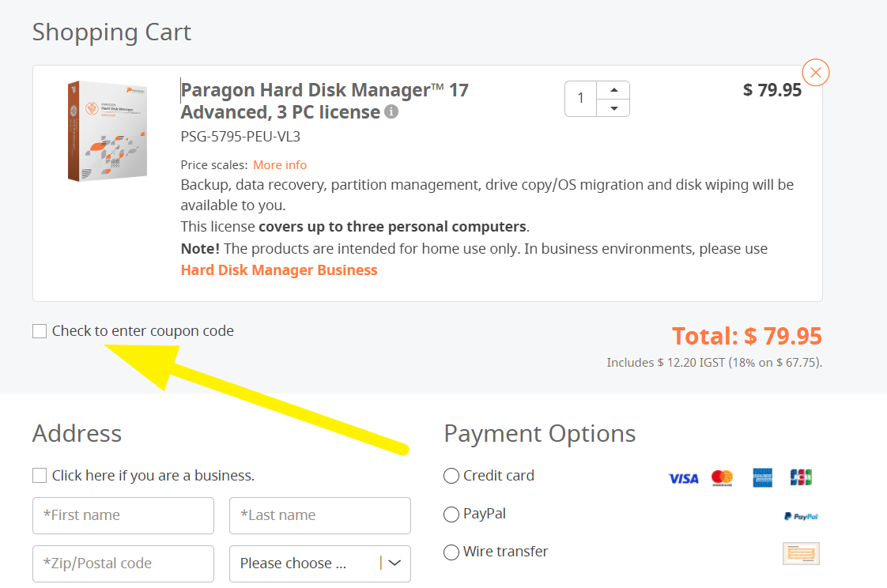Image resolution: width=887 pixels, height=588 pixels.
Task: Remove item with the orange X icon
Action: pyautogui.click(x=815, y=73)
